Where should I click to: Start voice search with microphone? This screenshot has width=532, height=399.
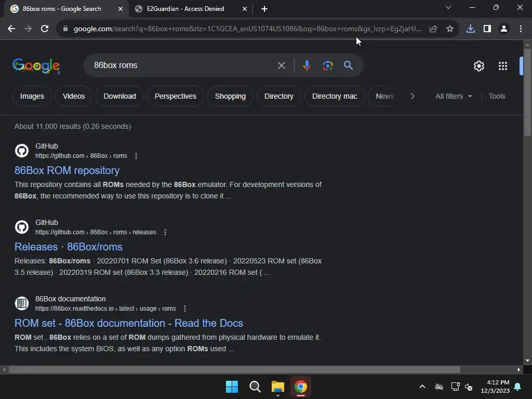[307, 65]
